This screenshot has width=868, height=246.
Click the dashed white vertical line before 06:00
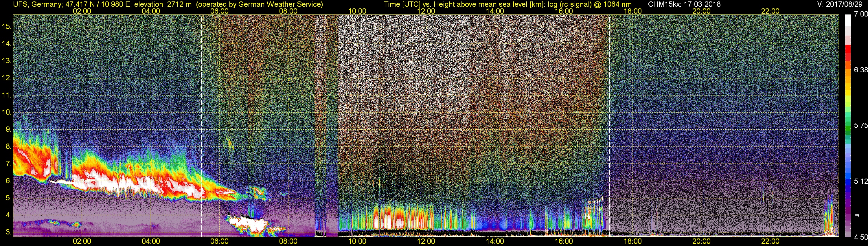pos(201,126)
